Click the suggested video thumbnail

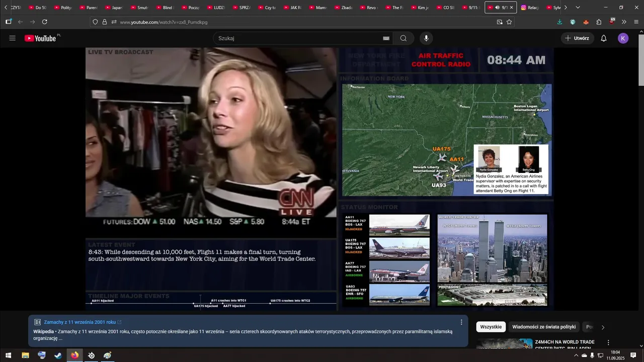(505, 343)
